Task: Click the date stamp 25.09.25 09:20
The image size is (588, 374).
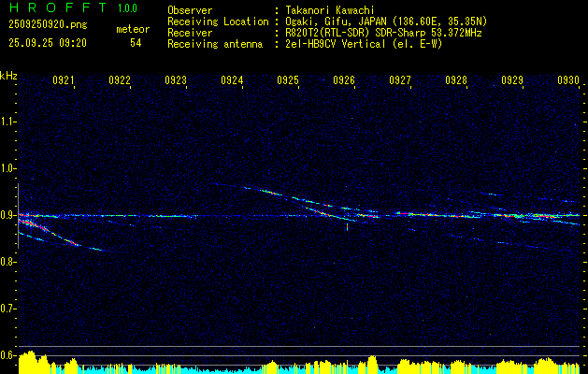Action: pyautogui.click(x=48, y=43)
